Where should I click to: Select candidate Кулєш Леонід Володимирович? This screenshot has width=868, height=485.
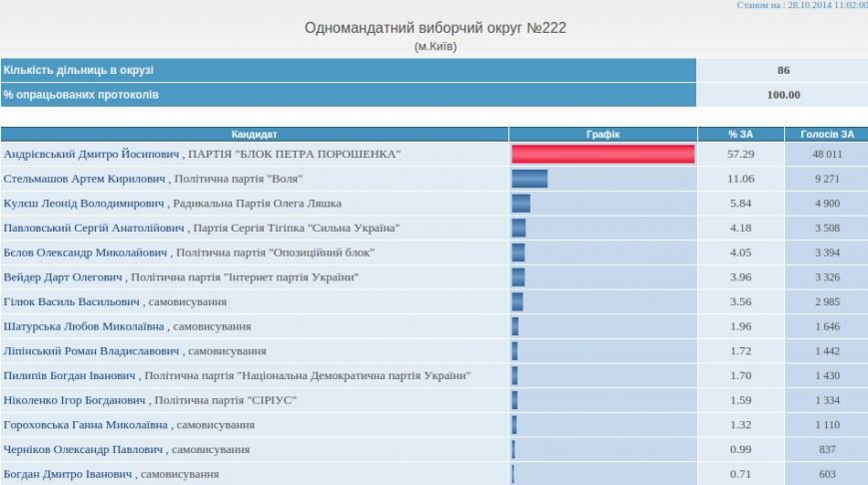tap(84, 203)
